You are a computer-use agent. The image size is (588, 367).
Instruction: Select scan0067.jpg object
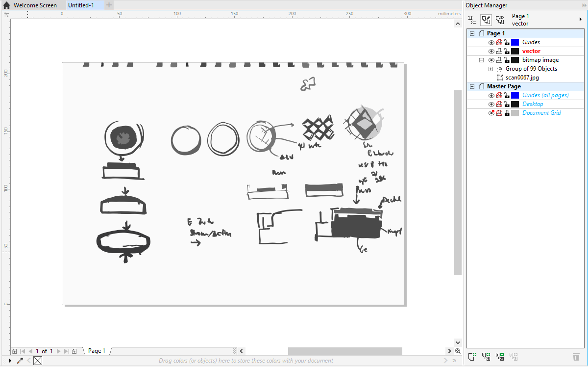pos(522,78)
